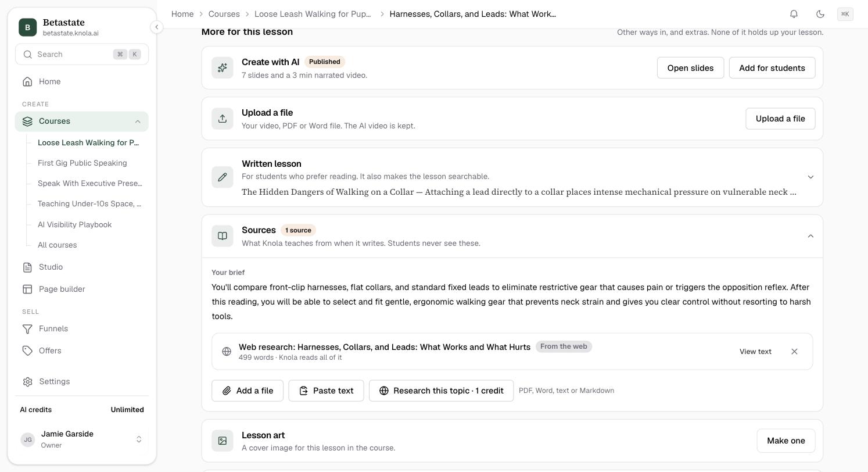Click the Open slides button
Viewport: 868px width, 472px height.
point(690,68)
